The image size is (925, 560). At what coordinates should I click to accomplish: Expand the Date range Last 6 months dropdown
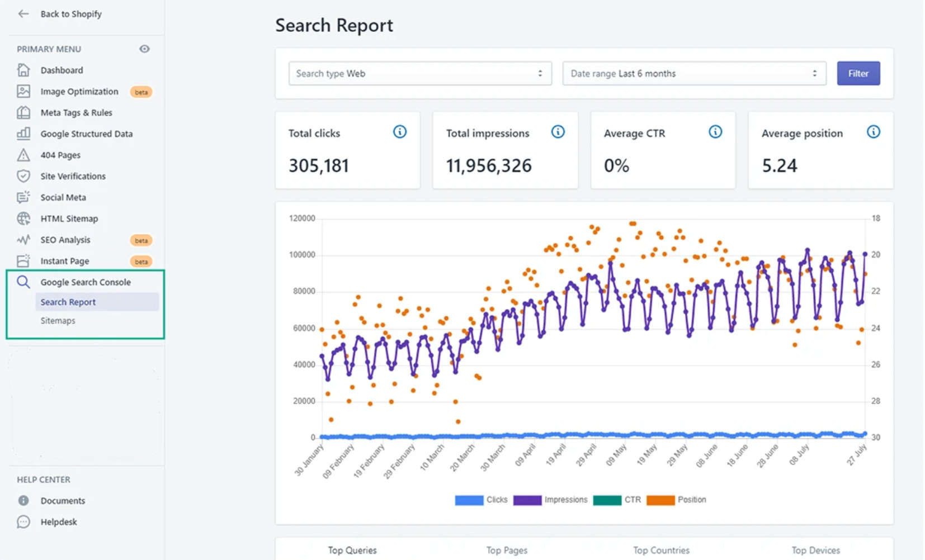tap(693, 74)
